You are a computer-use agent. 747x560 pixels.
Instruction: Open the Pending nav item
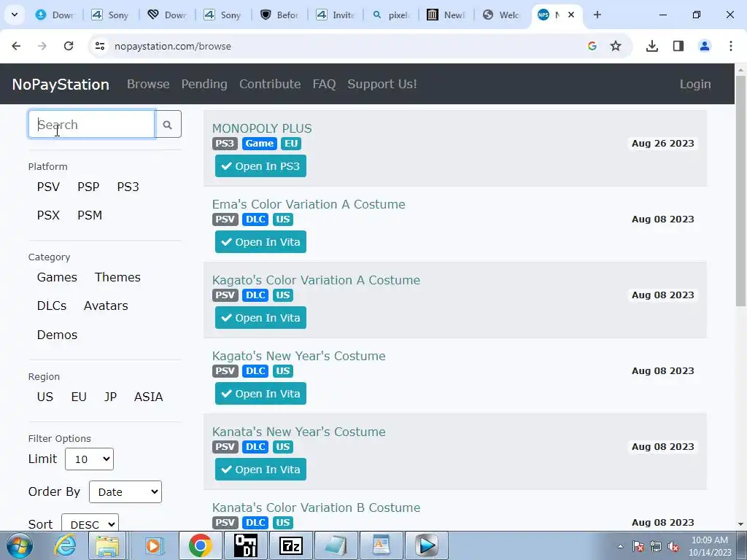[204, 84]
